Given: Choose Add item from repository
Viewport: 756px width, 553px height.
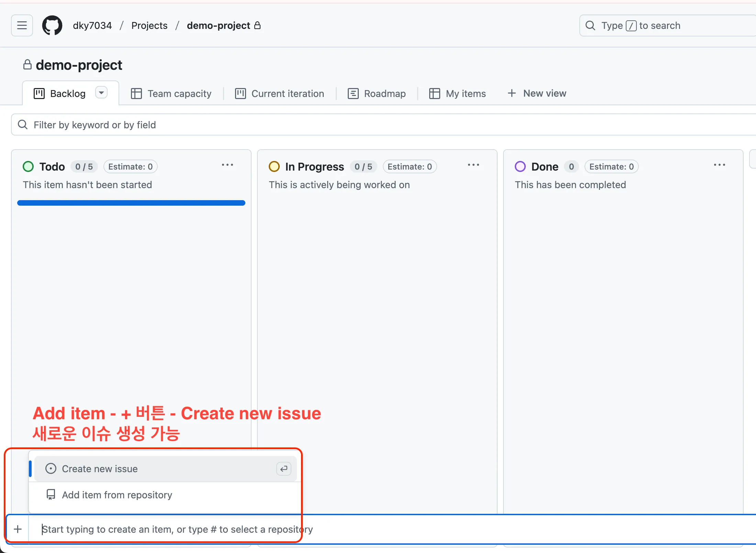Looking at the screenshot, I should tap(117, 495).
